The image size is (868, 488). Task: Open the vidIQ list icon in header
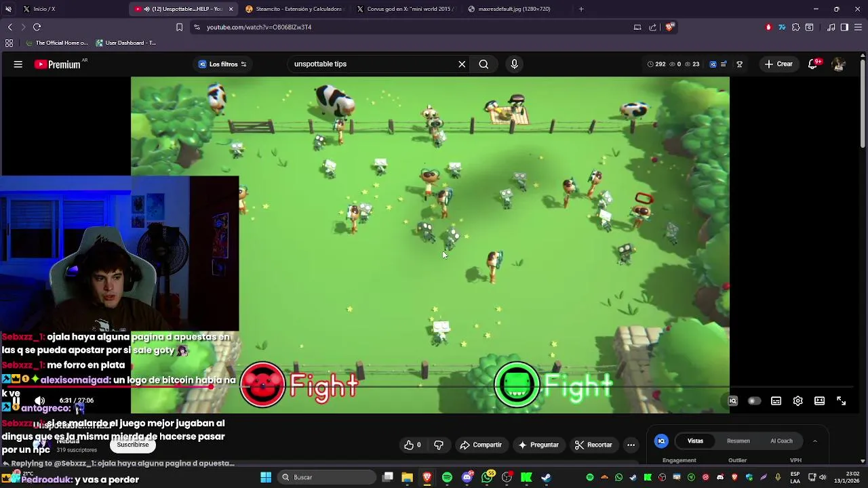coord(724,64)
